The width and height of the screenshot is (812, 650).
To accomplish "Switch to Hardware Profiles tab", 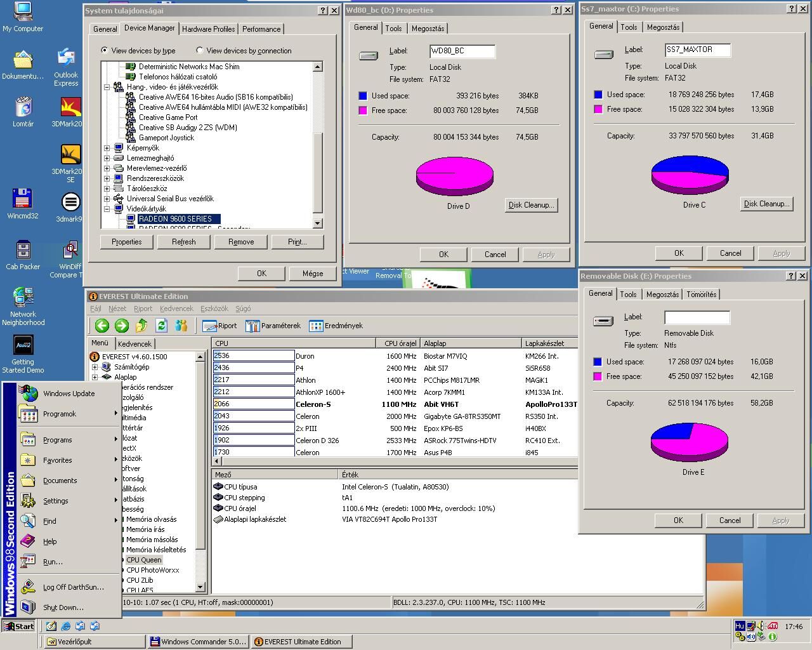I will point(208,29).
